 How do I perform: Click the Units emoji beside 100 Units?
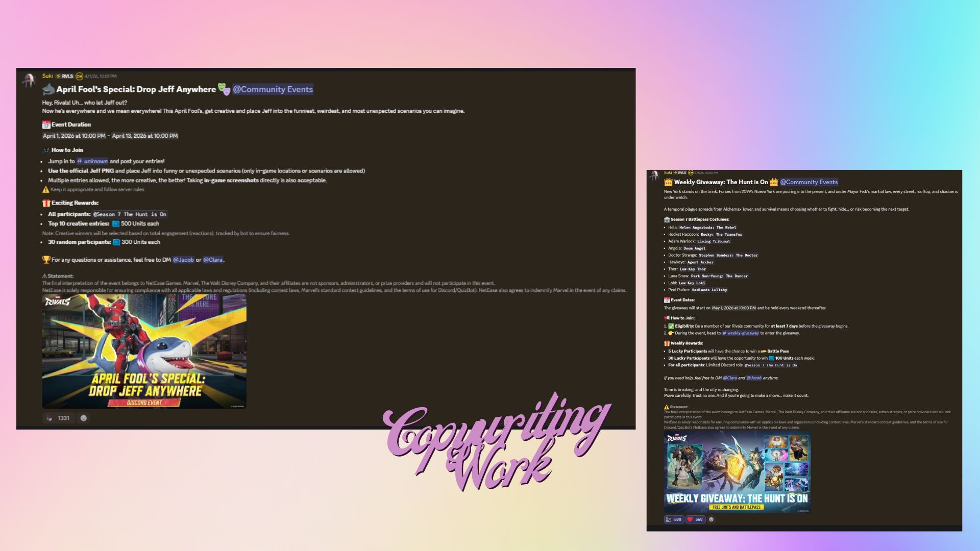tap(771, 358)
